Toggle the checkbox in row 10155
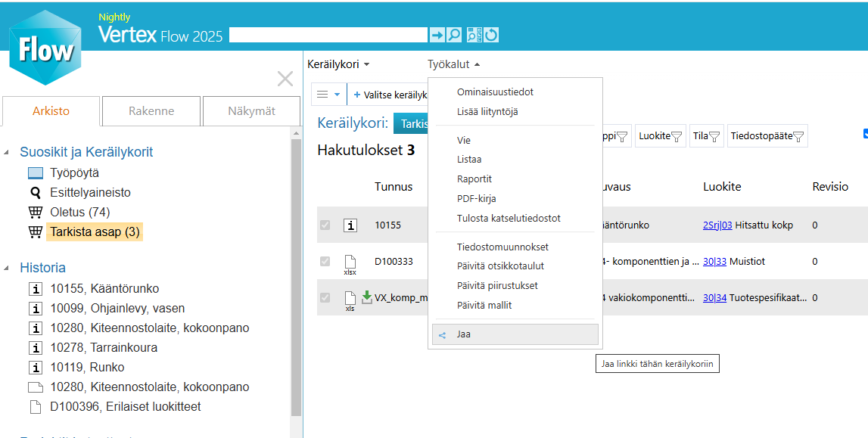The image size is (868, 438). (x=325, y=225)
